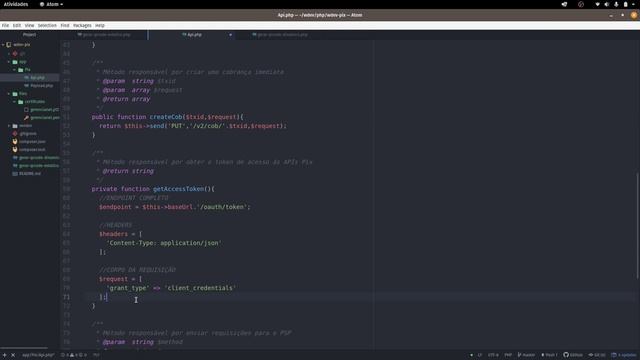
Task: Click the master branch indicator
Action: (x=526, y=355)
